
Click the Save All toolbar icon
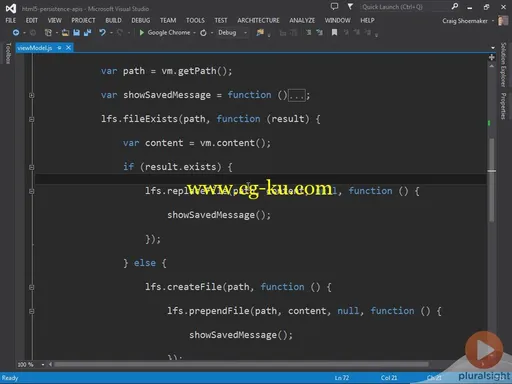tap(88, 32)
